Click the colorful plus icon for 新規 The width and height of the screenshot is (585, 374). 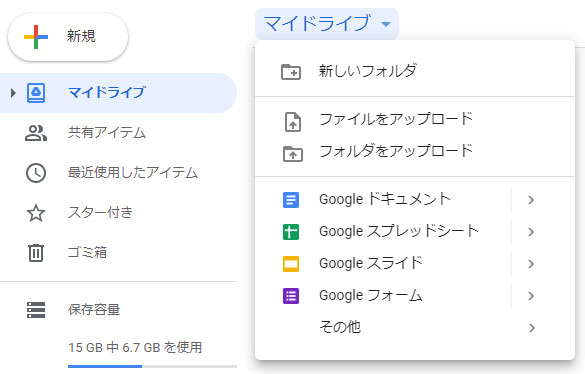[36, 37]
